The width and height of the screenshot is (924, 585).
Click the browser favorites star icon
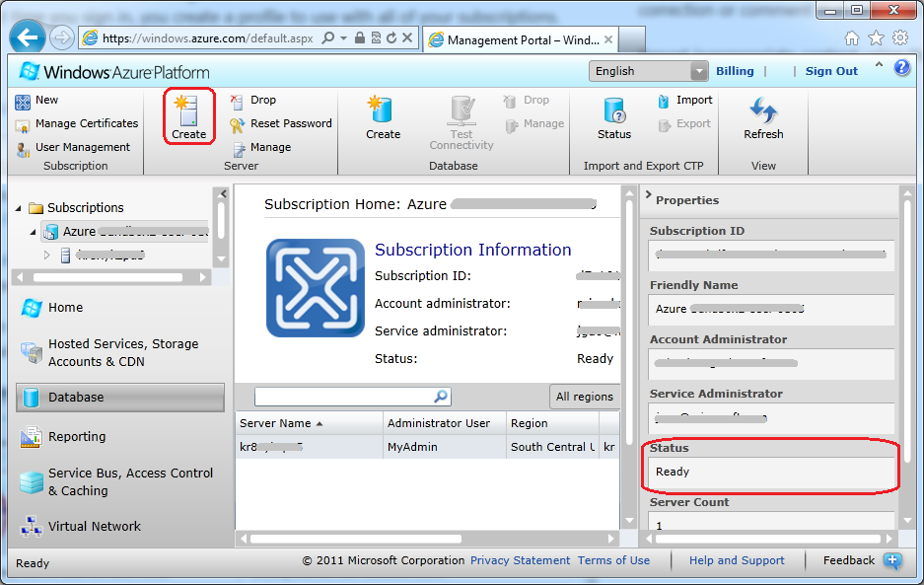[877, 38]
